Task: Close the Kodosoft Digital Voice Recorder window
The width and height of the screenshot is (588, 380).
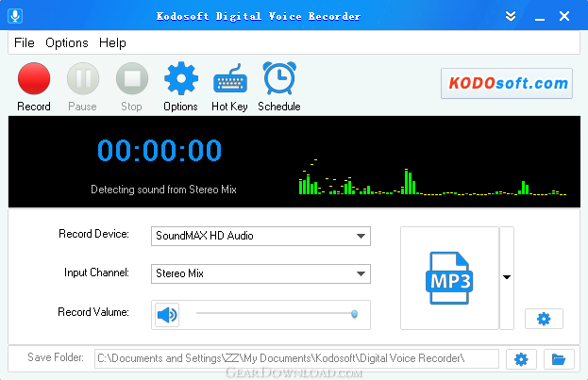Action: coord(564,16)
